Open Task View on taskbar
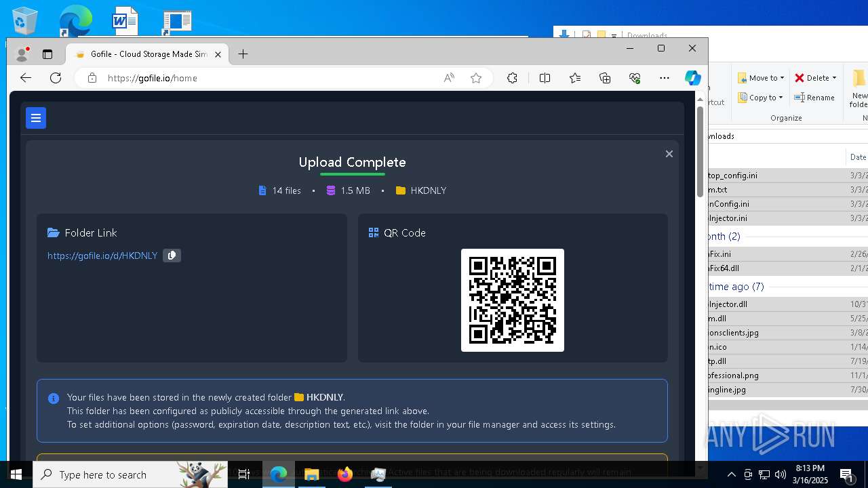 [x=244, y=474]
